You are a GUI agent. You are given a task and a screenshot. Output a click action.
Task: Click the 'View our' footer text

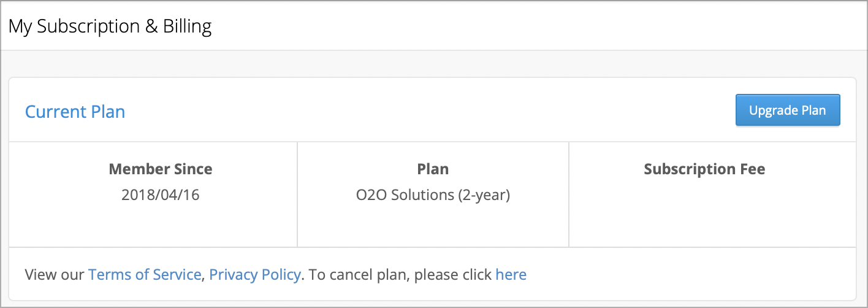pyautogui.click(x=55, y=274)
